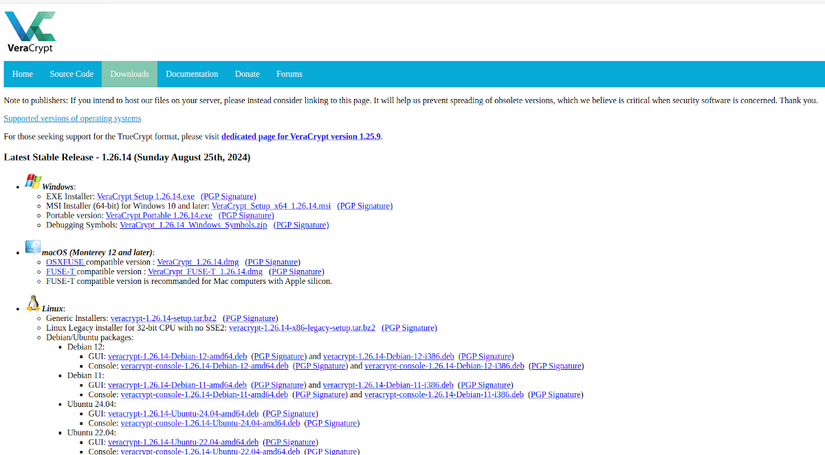
Task: Click the Linux Tux penguin icon
Action: click(x=33, y=304)
